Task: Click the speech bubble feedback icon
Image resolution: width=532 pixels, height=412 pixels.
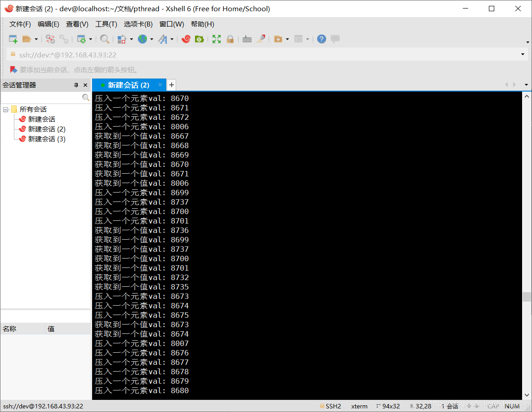Action: click(335, 39)
